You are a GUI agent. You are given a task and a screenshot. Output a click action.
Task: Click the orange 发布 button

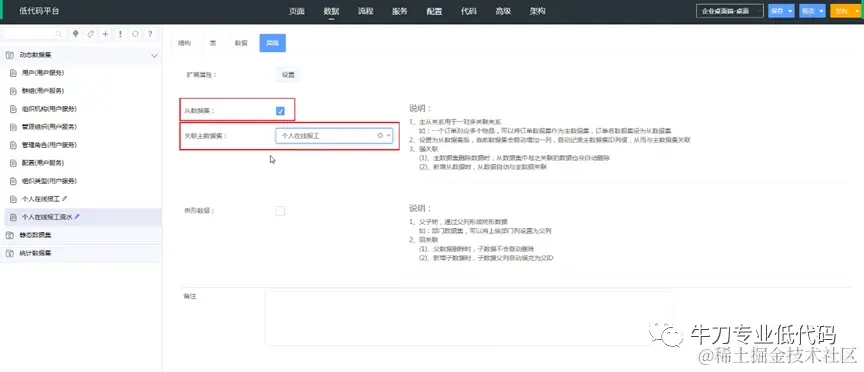[x=841, y=11]
